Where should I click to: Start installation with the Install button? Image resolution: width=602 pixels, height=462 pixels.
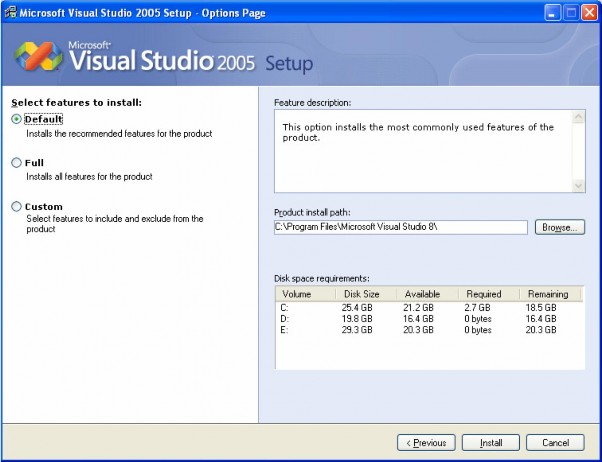pyautogui.click(x=491, y=442)
